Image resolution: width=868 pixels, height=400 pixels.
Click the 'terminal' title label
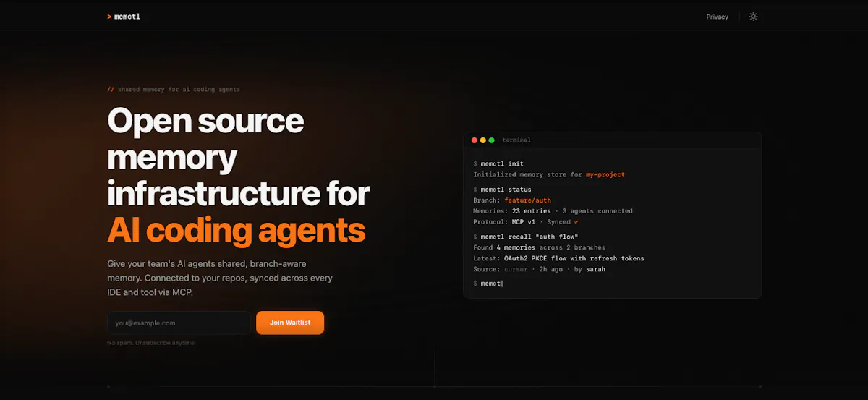[x=516, y=140]
